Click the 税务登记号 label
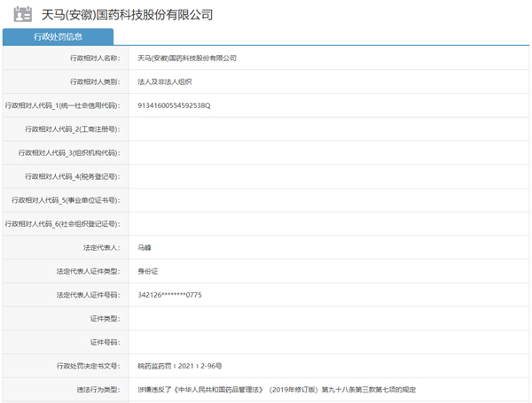The width and height of the screenshot is (532, 403). tap(73, 176)
